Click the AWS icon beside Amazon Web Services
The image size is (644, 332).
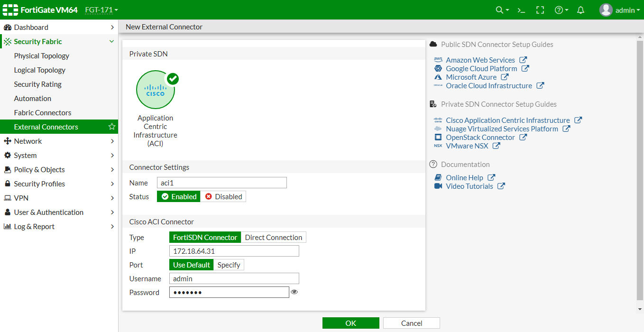437,59
